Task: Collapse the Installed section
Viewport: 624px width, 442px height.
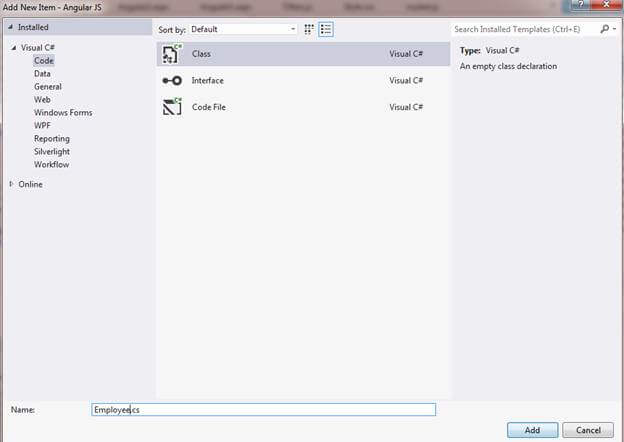Action: click(10, 27)
